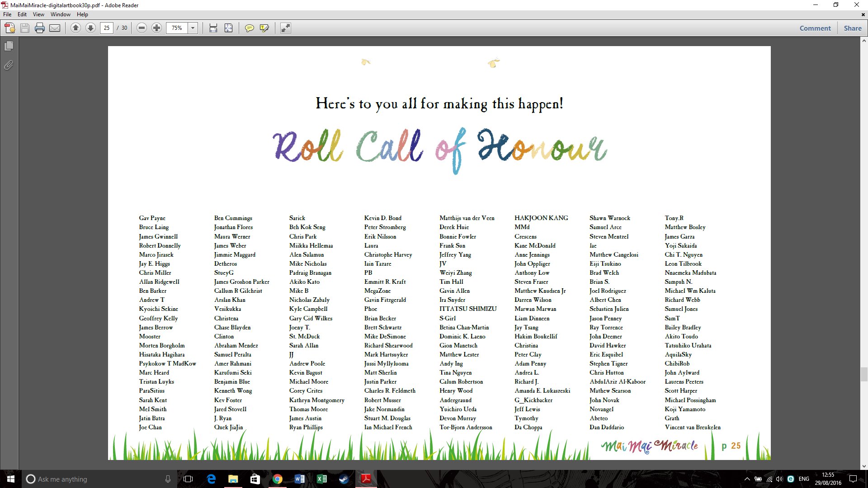868x488 pixels.
Task: Go to next page with down arrow
Action: (90, 28)
